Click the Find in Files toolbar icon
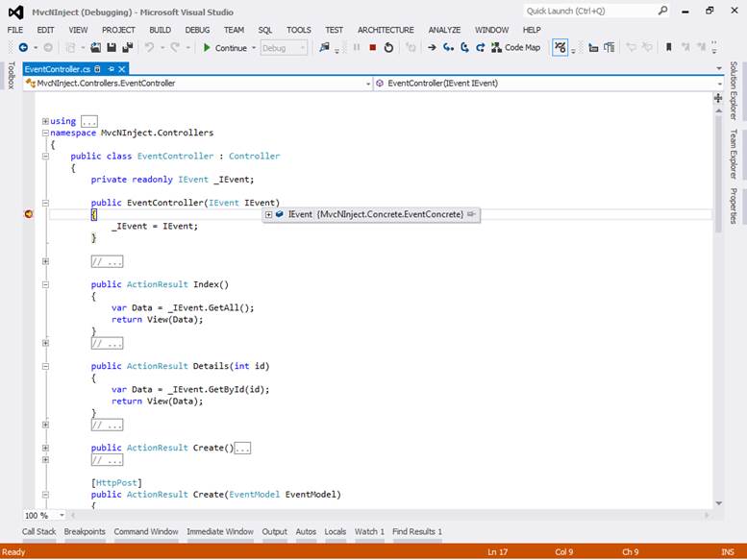The width and height of the screenshot is (747, 560). coord(324,48)
